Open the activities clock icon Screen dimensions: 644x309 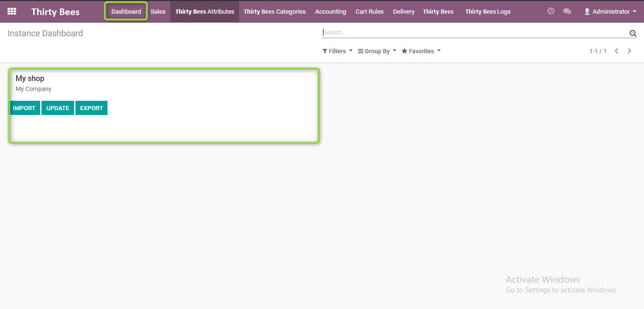(x=551, y=11)
